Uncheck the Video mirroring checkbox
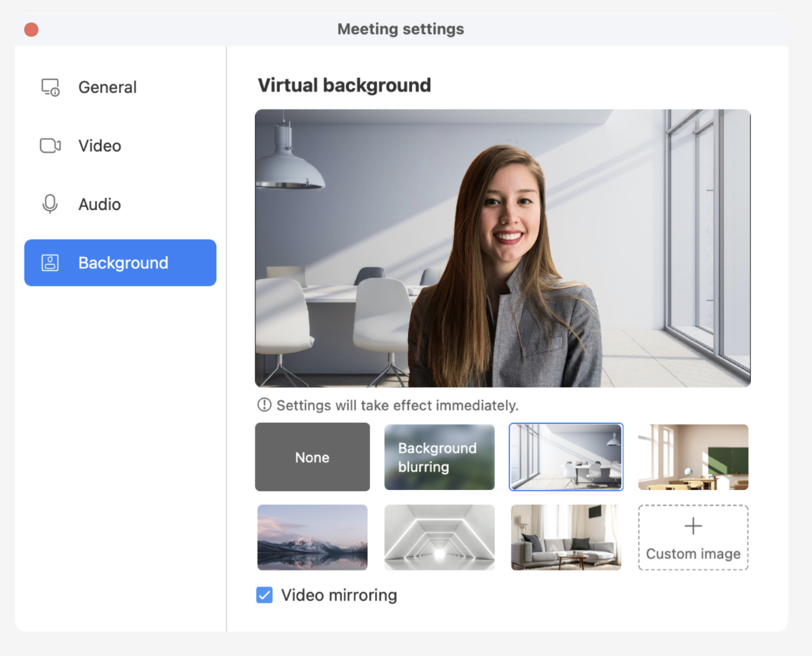812x656 pixels. click(264, 595)
